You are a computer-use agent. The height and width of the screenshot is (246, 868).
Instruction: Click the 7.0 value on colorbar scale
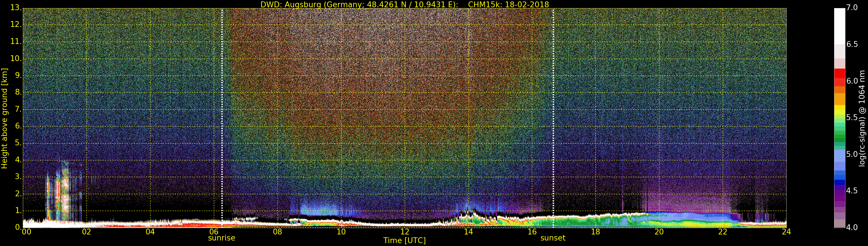pyautogui.click(x=852, y=8)
